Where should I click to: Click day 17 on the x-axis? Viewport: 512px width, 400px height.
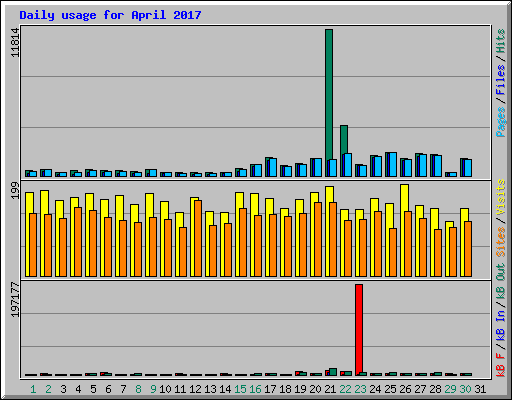tap(270, 389)
